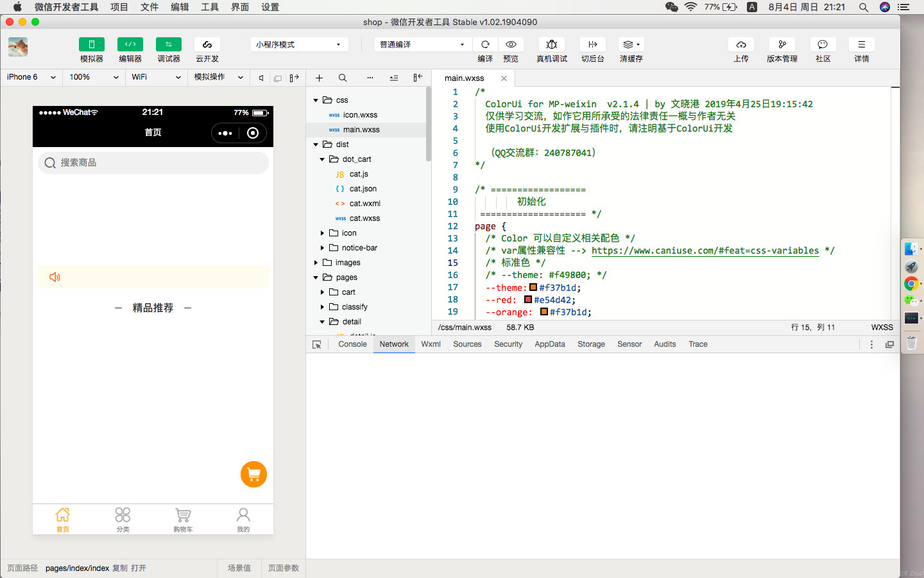The height and width of the screenshot is (578, 924).
Task: Click the orange floating cart button
Action: click(253, 475)
